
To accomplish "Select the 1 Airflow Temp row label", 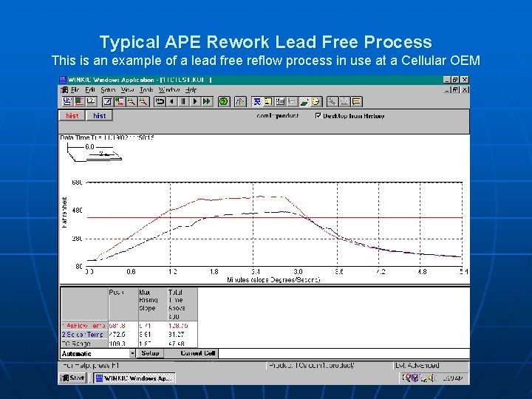I will 84,326.
